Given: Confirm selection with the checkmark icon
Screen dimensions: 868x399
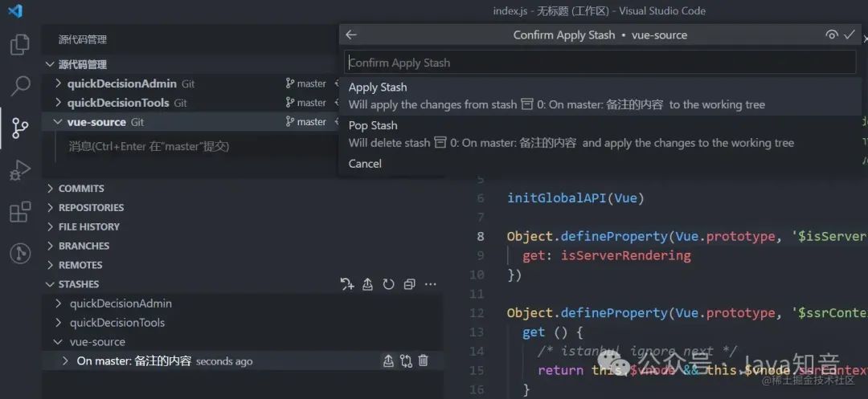Looking at the screenshot, I should (850, 35).
